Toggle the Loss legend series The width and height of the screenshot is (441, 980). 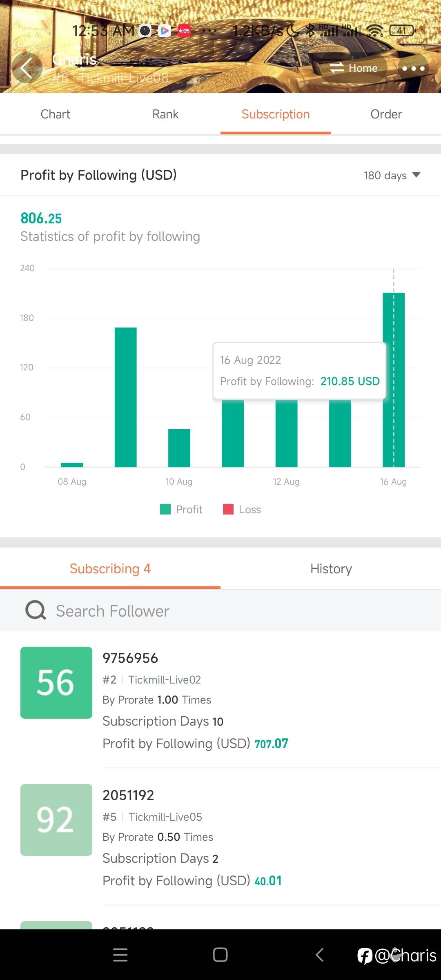point(242,510)
